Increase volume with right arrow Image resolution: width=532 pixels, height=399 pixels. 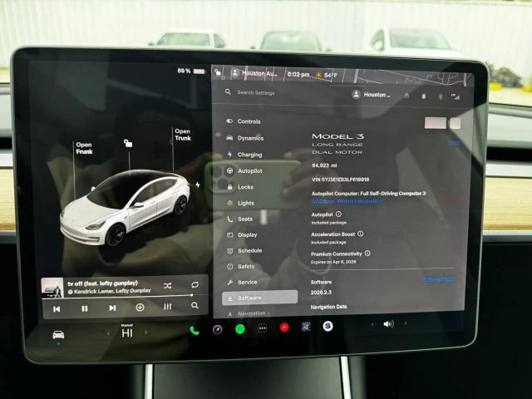406,323
